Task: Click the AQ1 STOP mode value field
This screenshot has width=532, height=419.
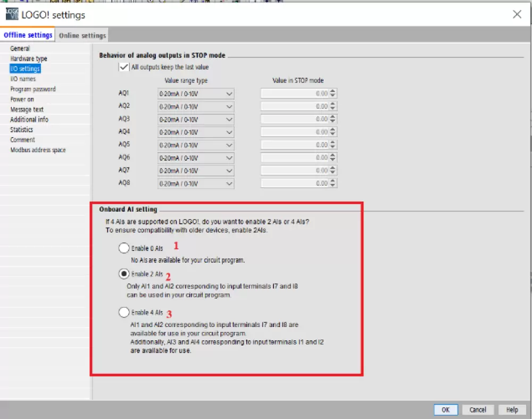Action: pyautogui.click(x=295, y=93)
